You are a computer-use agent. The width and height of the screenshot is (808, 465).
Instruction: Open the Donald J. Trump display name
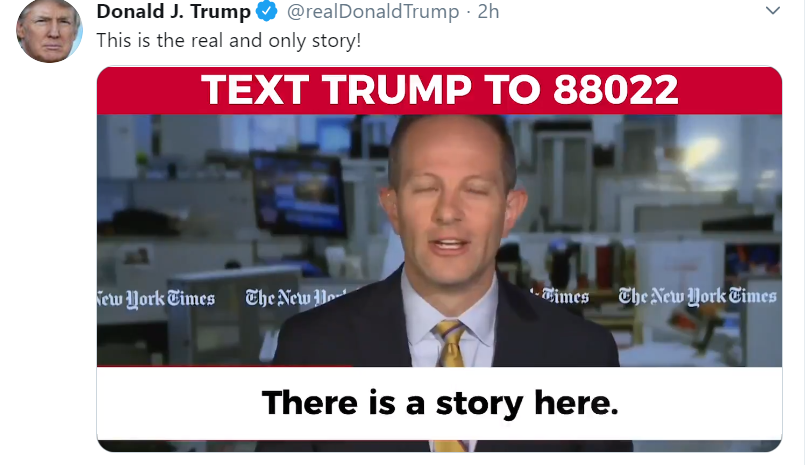click(174, 11)
